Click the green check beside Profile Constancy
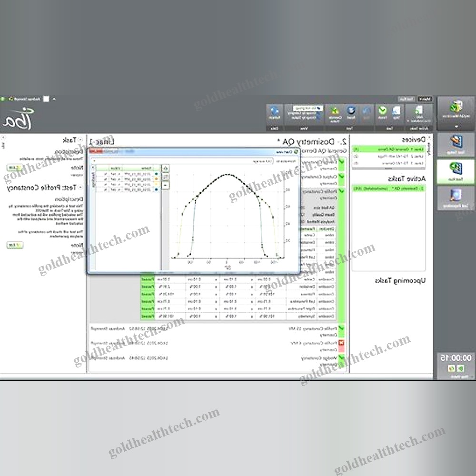This screenshot has width=476, height=476. click(x=341, y=191)
